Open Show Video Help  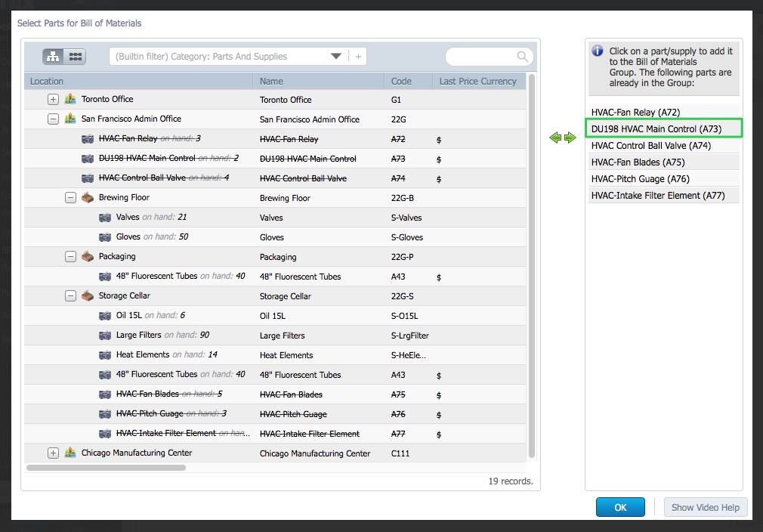705,507
